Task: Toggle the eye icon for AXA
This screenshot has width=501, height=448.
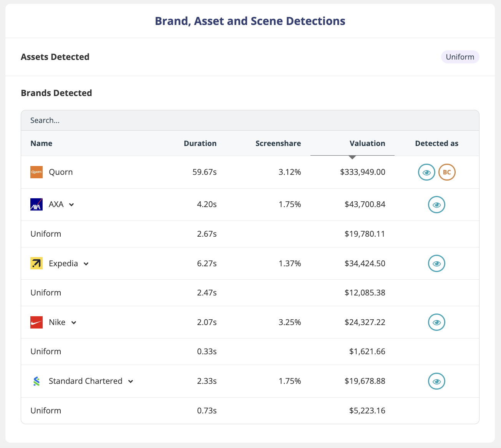Action: (436, 205)
